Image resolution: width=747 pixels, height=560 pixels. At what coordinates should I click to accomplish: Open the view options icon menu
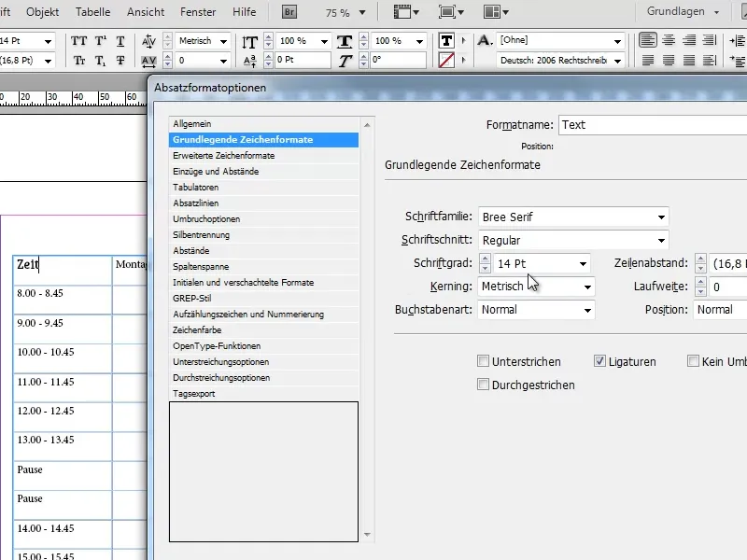(x=406, y=12)
